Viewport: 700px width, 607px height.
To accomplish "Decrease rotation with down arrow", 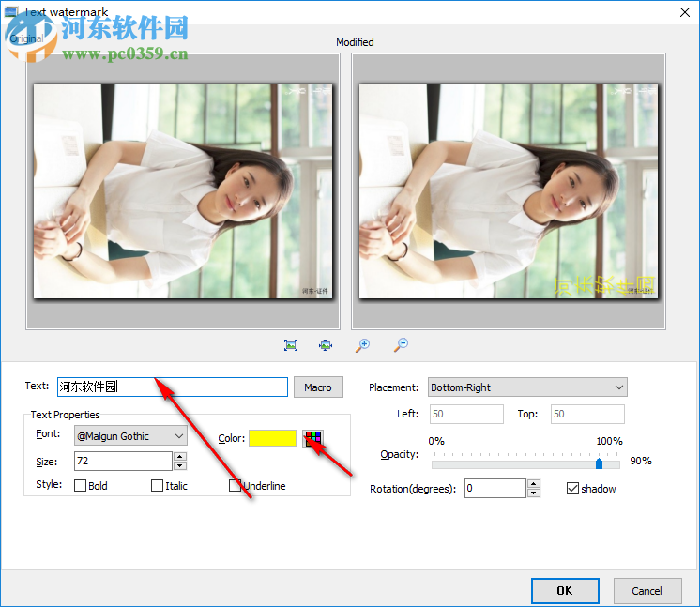I will coord(534,493).
